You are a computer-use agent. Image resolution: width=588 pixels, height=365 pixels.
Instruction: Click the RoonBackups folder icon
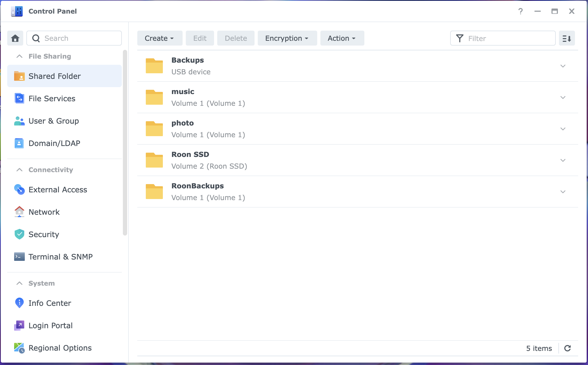[x=154, y=192]
